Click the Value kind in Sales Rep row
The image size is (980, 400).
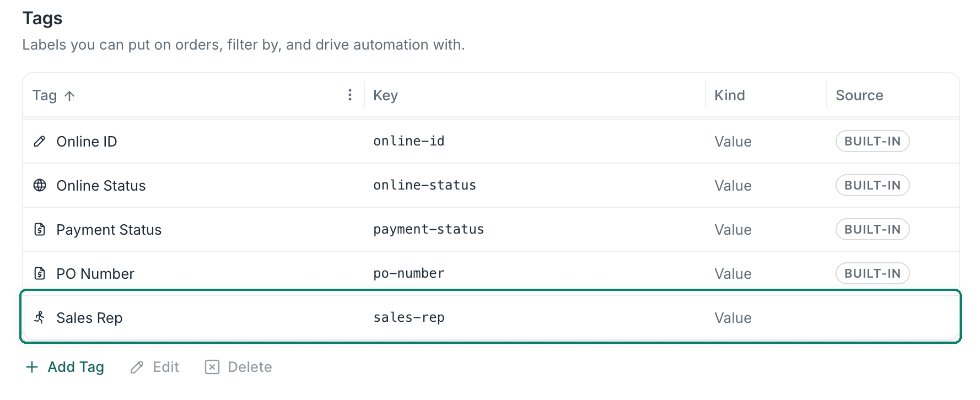click(733, 318)
